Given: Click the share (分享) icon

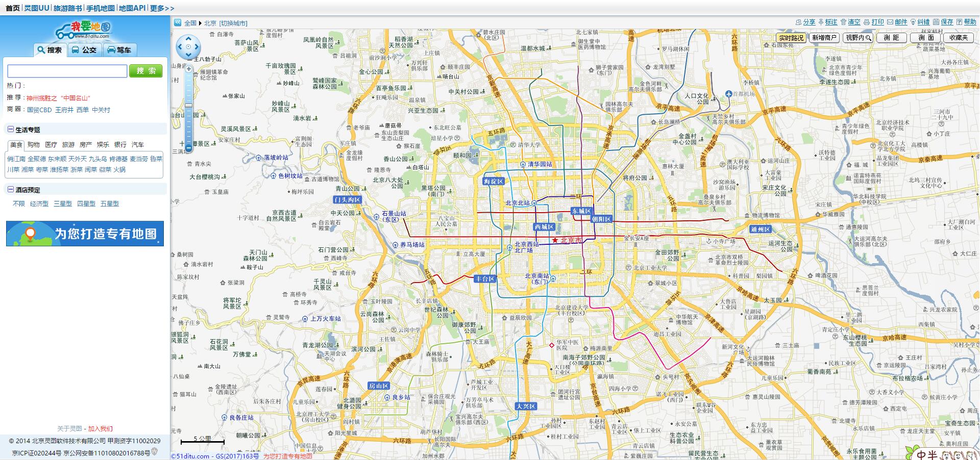Looking at the screenshot, I should (x=798, y=23).
